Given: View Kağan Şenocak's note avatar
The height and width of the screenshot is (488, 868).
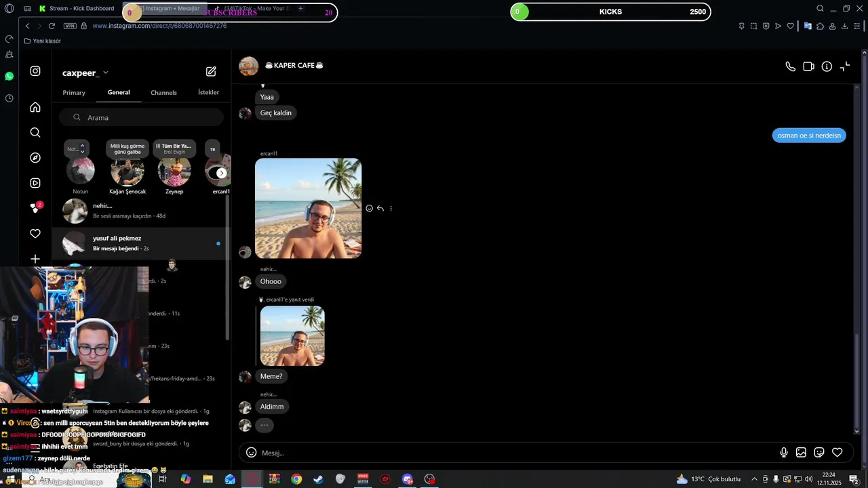Looking at the screenshot, I should click(127, 171).
